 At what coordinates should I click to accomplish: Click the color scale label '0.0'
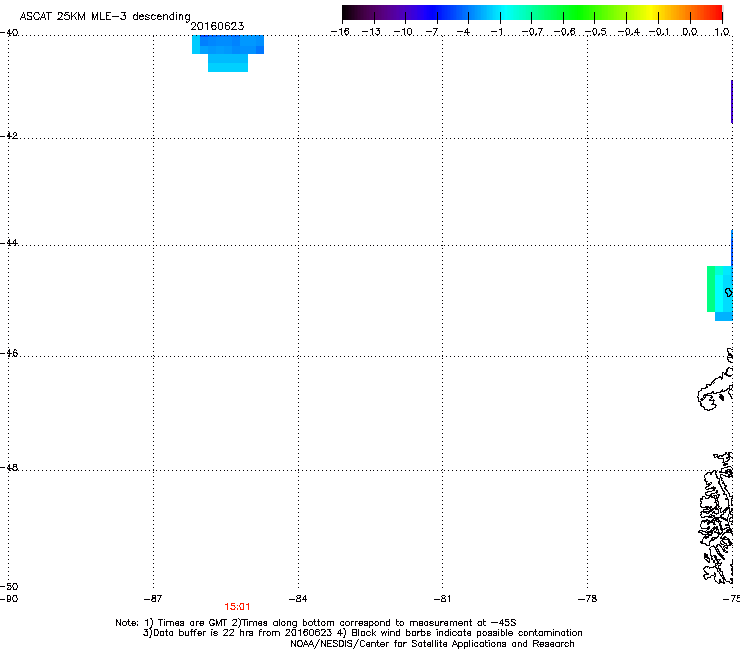tap(690, 32)
